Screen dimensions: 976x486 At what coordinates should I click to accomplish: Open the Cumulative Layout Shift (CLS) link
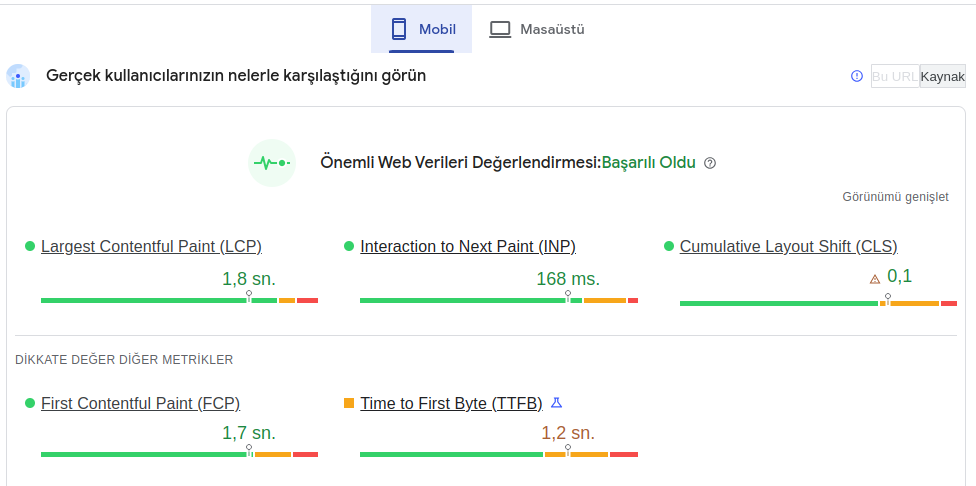pyautogui.click(x=789, y=246)
